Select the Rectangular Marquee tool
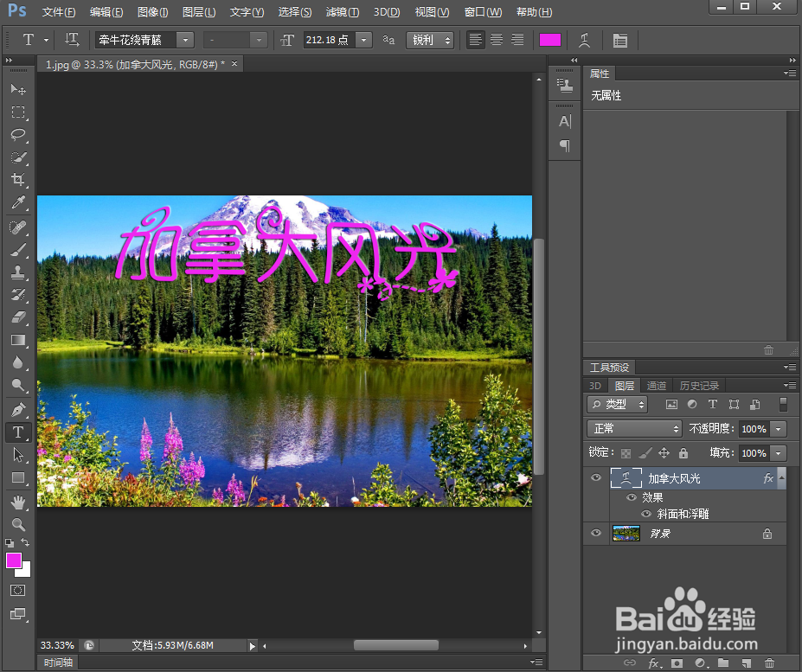 18,112
